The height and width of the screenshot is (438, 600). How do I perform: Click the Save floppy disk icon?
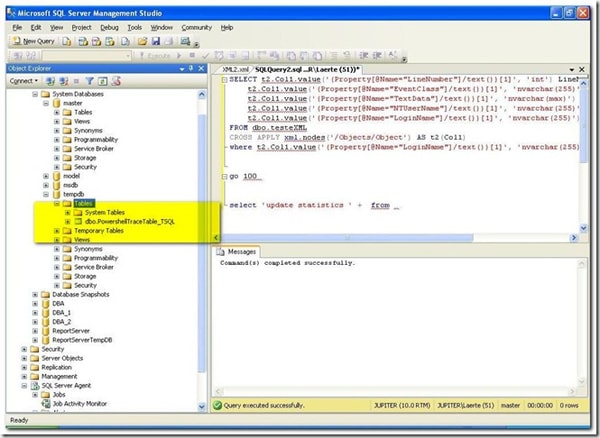[156, 41]
